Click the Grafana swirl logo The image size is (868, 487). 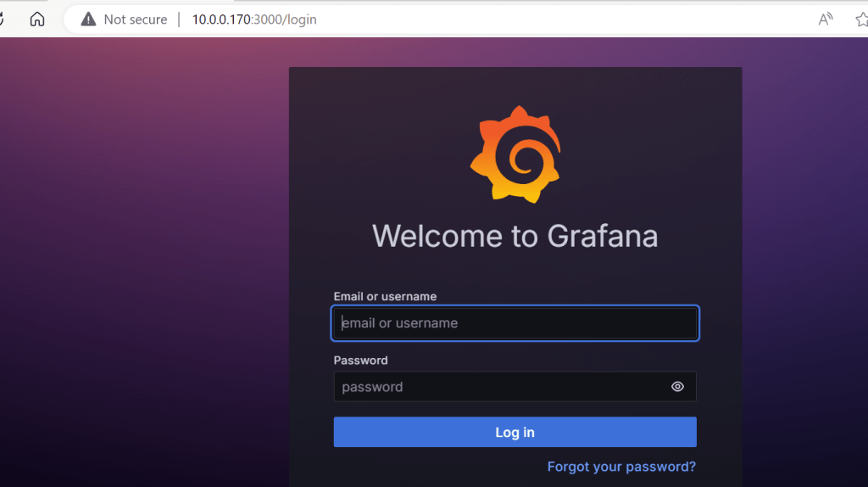[515, 154]
